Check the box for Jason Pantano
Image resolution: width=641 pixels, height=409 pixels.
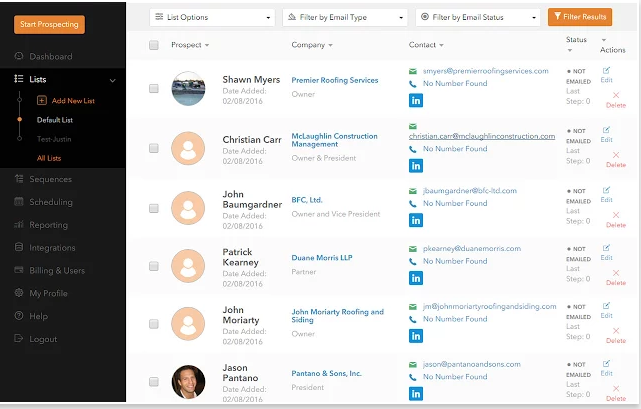[154, 382]
